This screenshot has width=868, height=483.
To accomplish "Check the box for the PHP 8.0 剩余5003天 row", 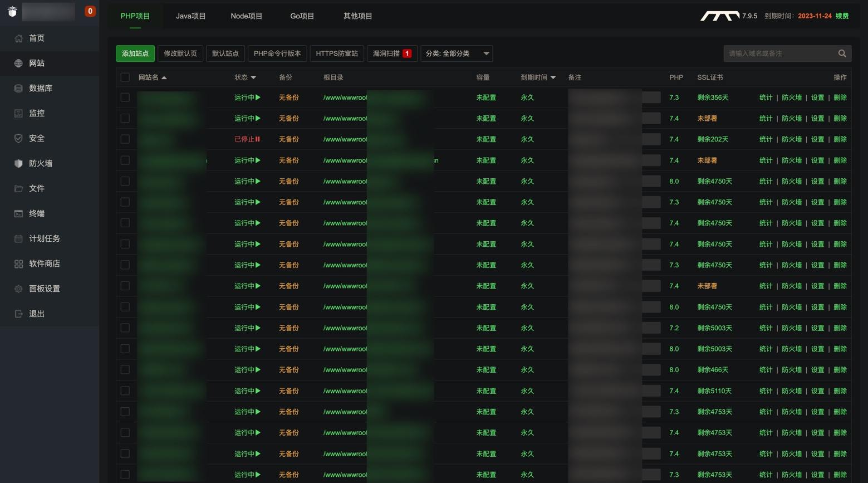I will (125, 349).
